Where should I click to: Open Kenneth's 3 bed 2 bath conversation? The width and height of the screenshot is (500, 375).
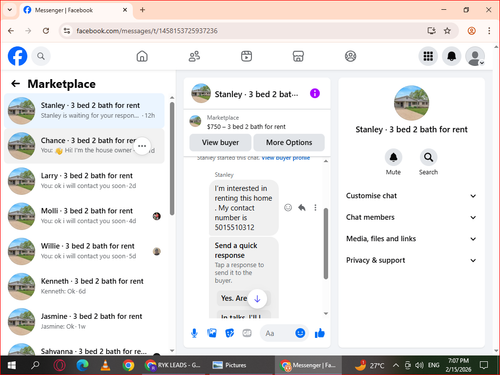[84, 286]
